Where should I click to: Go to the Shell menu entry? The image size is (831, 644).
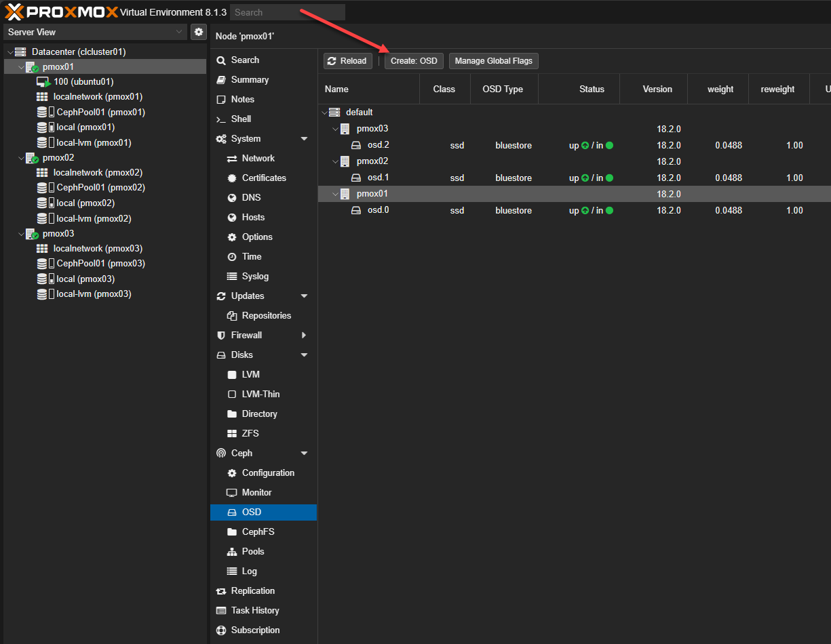click(x=241, y=119)
